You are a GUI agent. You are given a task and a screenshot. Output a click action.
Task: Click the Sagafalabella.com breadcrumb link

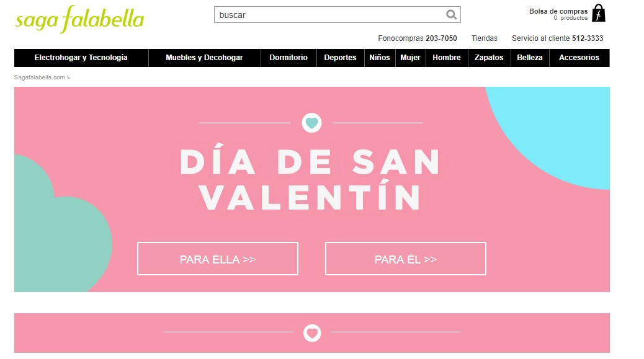(40, 77)
